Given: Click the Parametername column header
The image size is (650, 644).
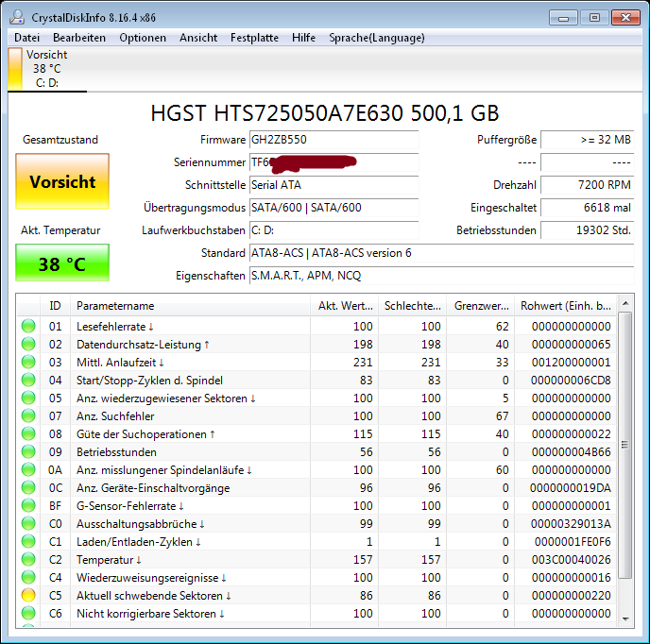Looking at the screenshot, I should click(x=190, y=306).
